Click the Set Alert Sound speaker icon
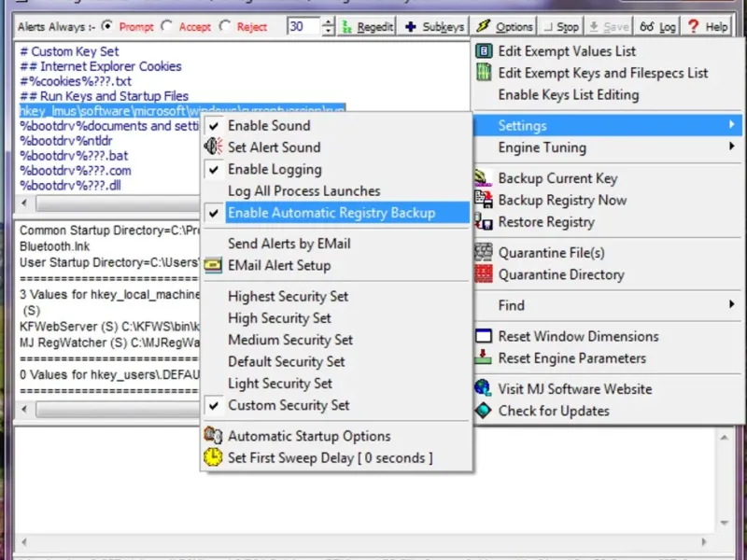 tap(213, 147)
